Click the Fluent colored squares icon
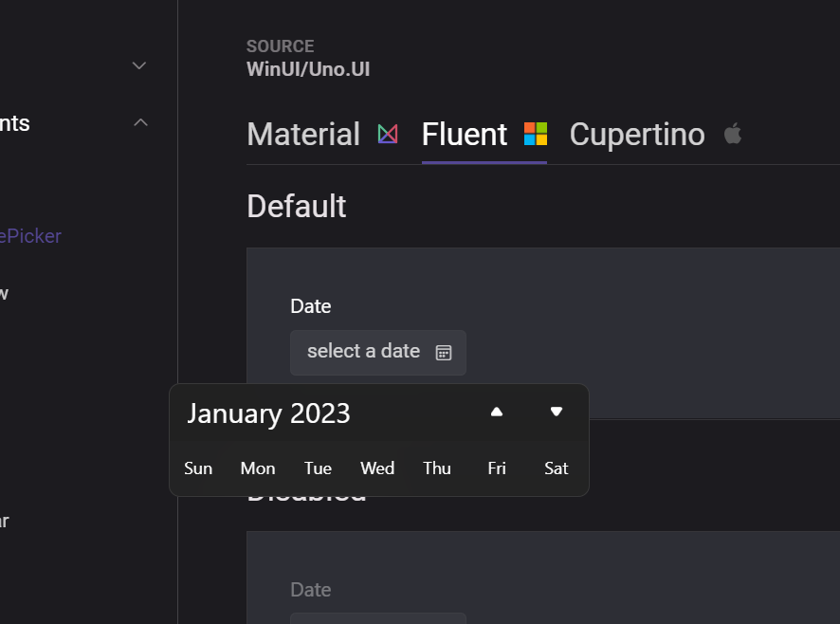The height and width of the screenshot is (624, 840). pyautogui.click(x=535, y=134)
